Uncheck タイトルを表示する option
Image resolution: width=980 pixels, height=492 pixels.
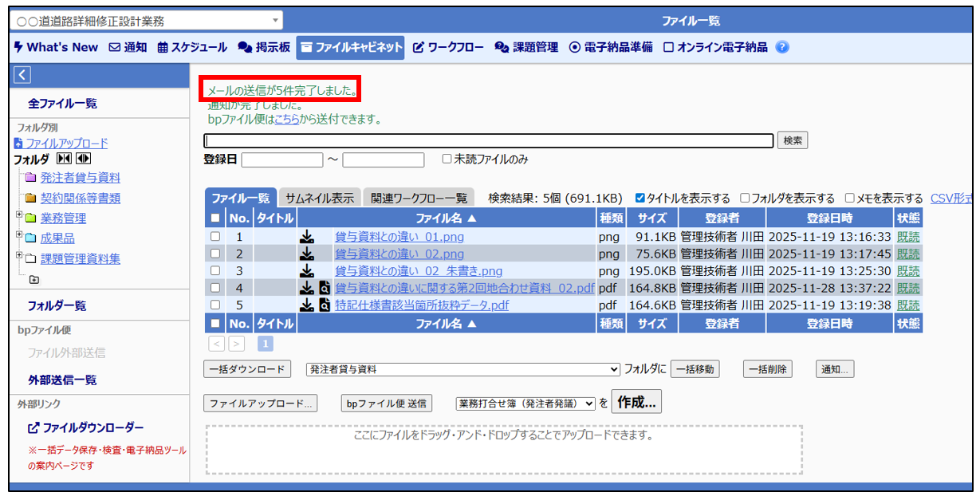pyautogui.click(x=640, y=198)
